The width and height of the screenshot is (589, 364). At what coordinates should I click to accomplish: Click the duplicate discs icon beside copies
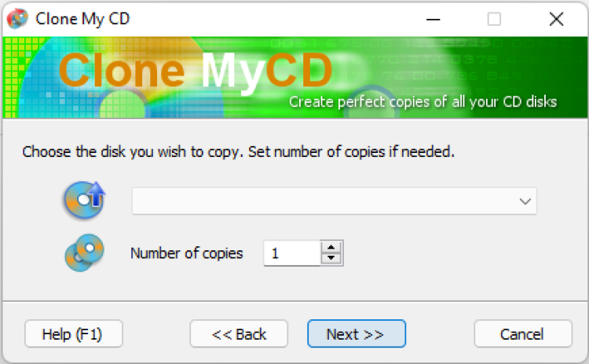tap(84, 253)
